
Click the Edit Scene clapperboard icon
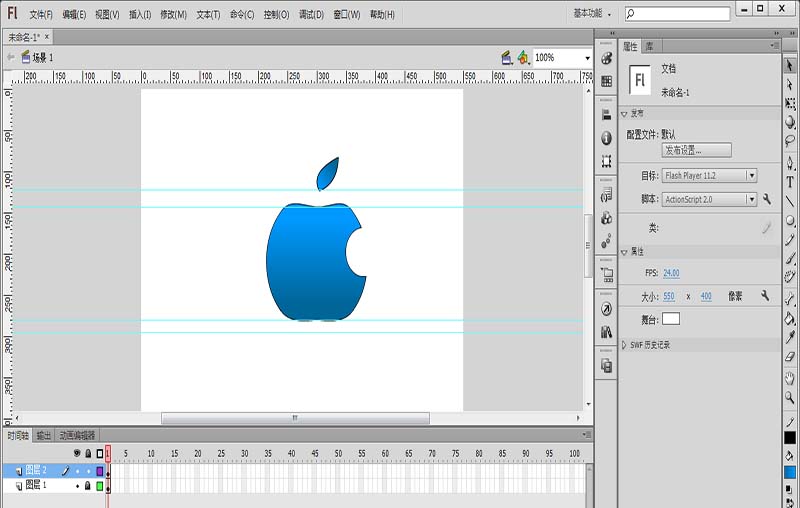507,58
